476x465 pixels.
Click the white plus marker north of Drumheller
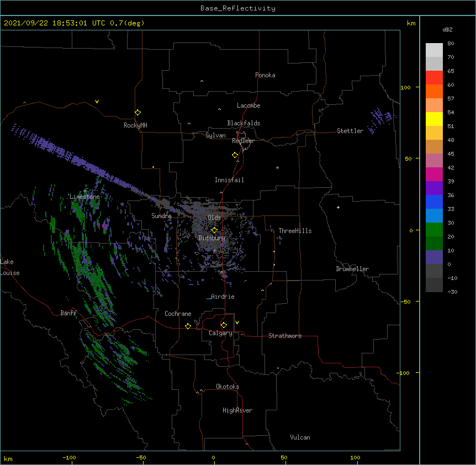[338, 207]
